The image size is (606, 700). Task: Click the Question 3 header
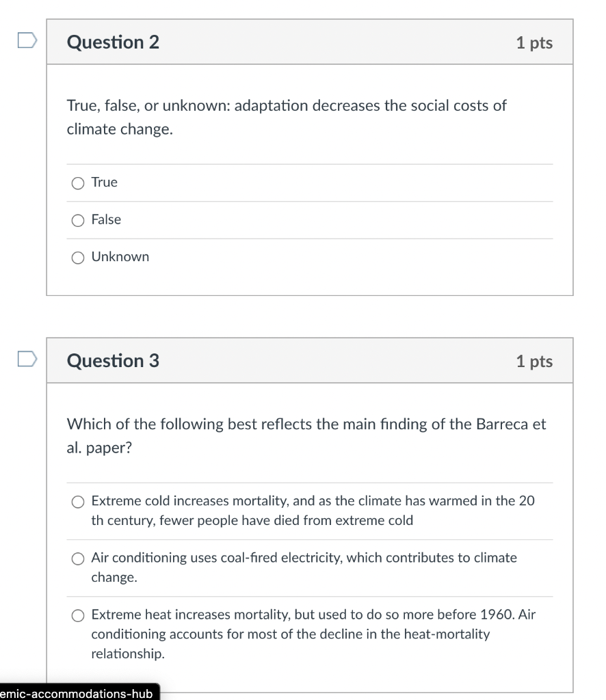113,361
